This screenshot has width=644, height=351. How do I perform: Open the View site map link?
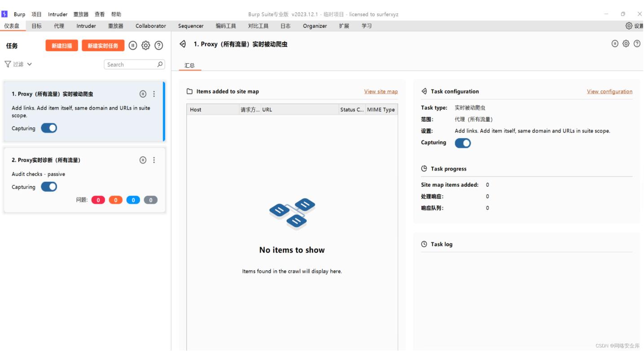381,92
